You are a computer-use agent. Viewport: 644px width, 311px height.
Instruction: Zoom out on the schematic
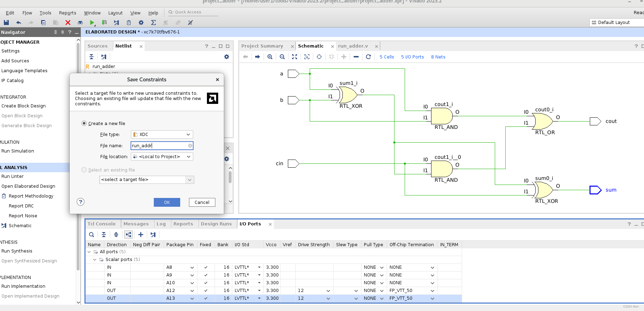tap(282, 57)
